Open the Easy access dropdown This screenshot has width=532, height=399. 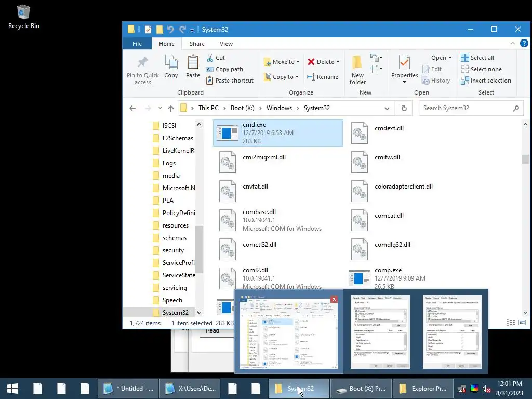(376, 69)
